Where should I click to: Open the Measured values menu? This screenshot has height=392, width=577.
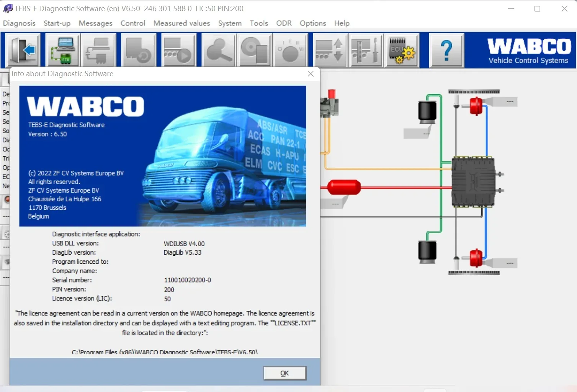tap(181, 23)
